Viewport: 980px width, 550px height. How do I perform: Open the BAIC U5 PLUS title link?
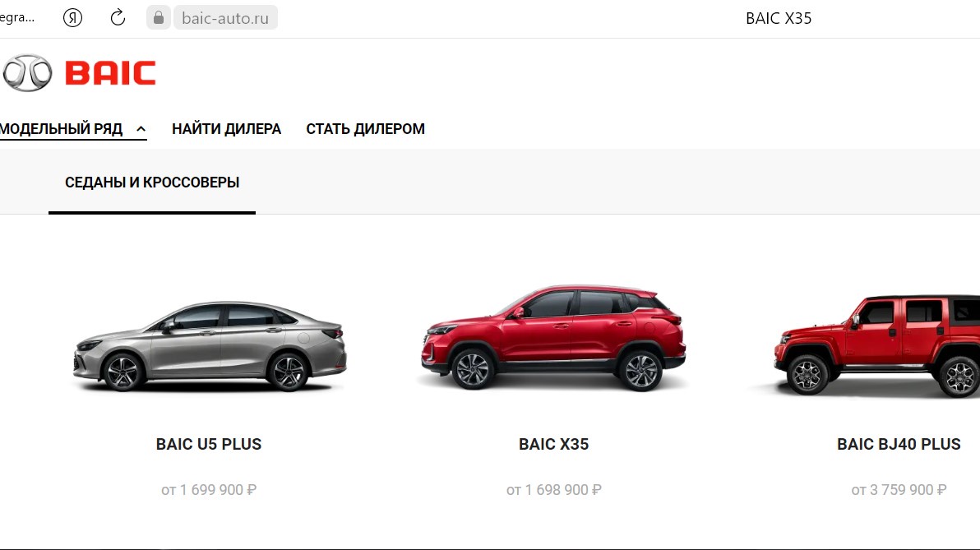[x=209, y=445]
